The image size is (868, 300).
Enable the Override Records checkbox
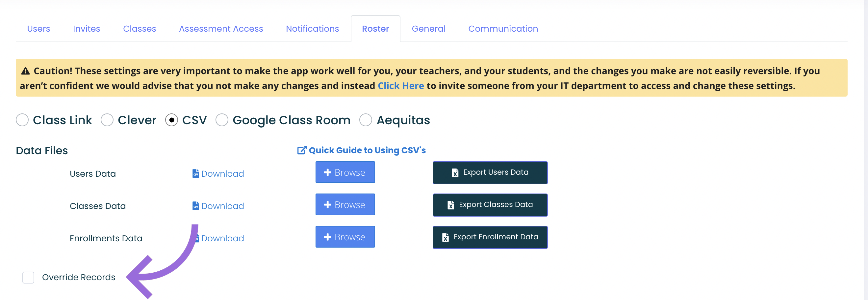28,277
